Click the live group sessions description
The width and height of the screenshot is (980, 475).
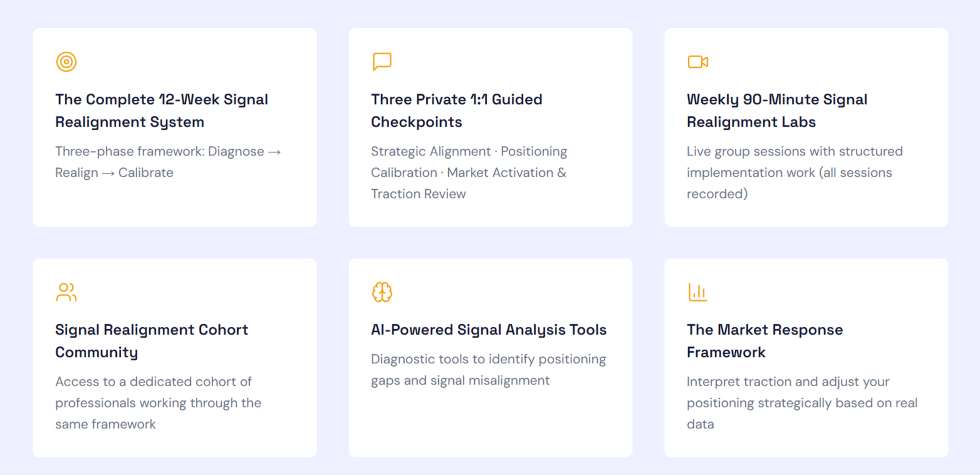tap(794, 172)
